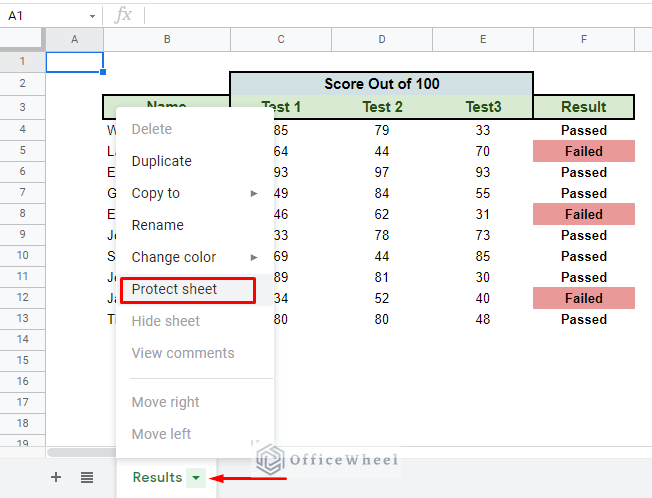
Task: Click Move right in the menu
Action: (x=195, y=402)
